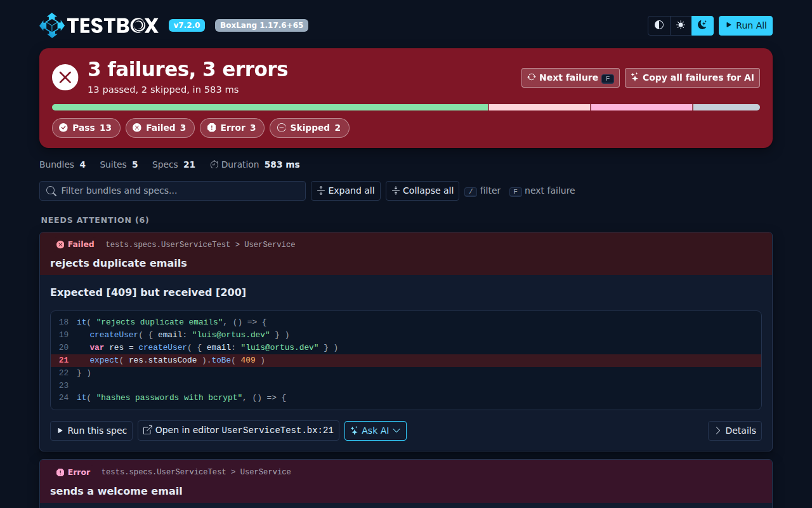Run this spec
The height and width of the screenshot is (508, 812).
pyautogui.click(x=91, y=431)
